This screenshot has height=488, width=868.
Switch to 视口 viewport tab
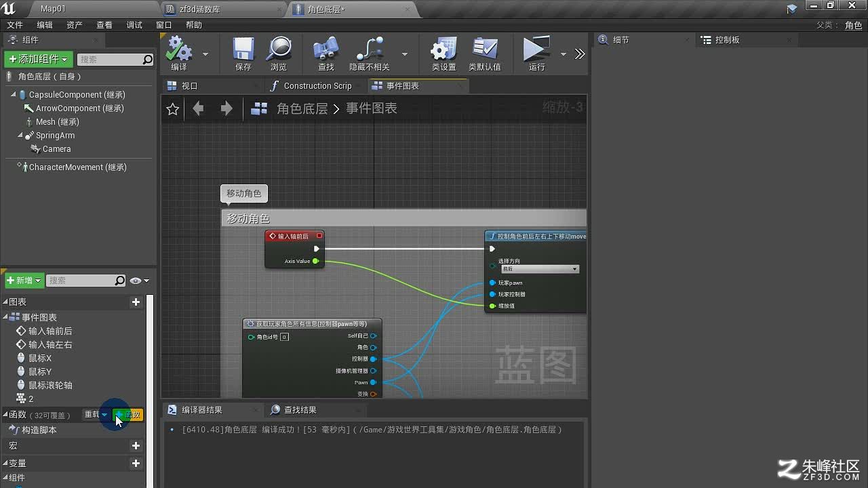[212, 86]
